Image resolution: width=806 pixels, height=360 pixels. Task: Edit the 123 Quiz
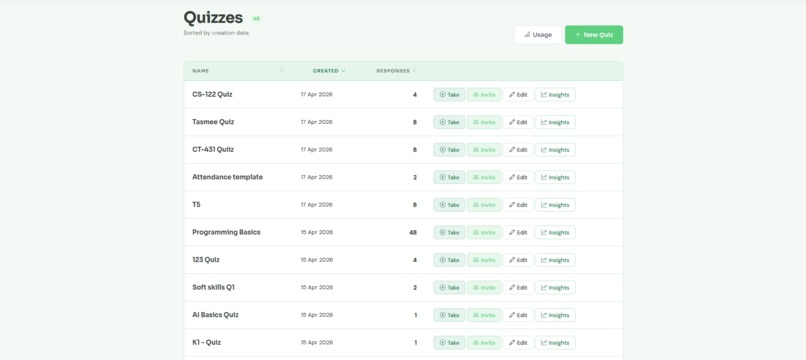[518, 260]
